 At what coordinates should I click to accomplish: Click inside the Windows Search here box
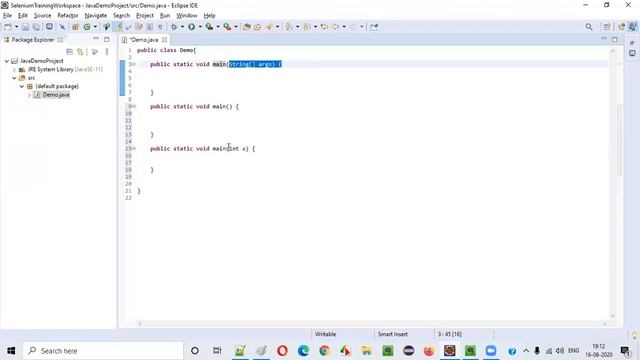tap(103, 351)
